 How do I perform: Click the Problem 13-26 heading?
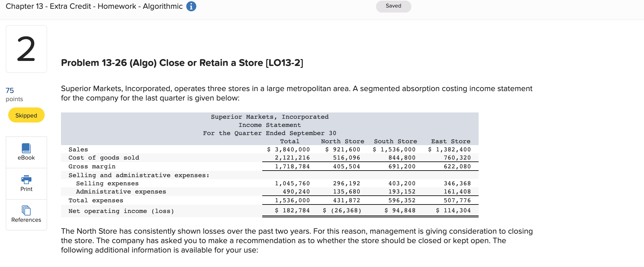click(182, 63)
